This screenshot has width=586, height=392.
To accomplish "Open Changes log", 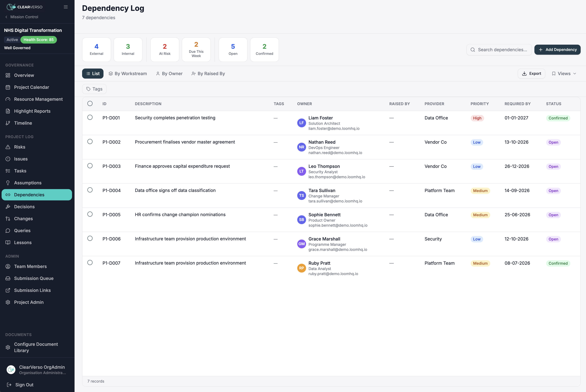I will tap(36, 219).
